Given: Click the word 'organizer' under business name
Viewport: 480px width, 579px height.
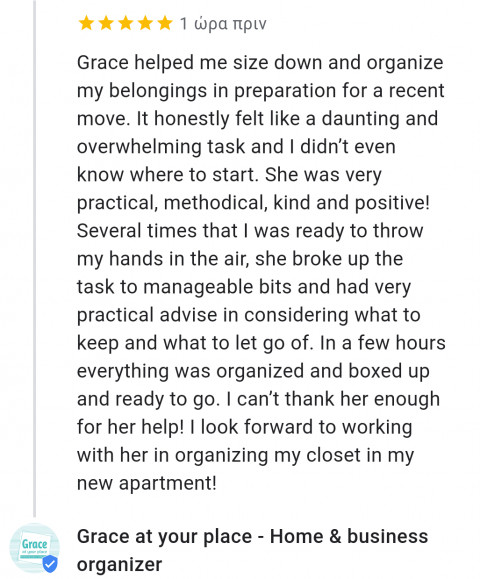Looking at the screenshot, I should coord(119,565).
